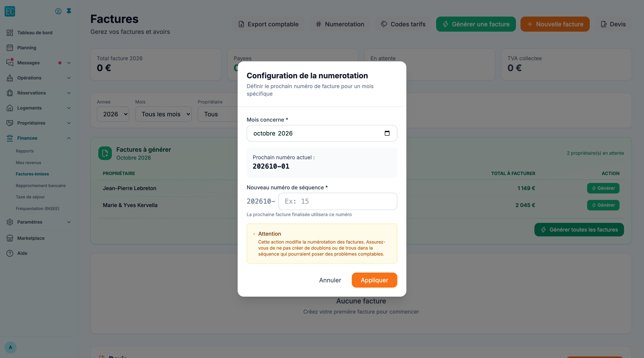Click the Messages chat icon
This screenshot has width=644, height=358.
point(10,63)
